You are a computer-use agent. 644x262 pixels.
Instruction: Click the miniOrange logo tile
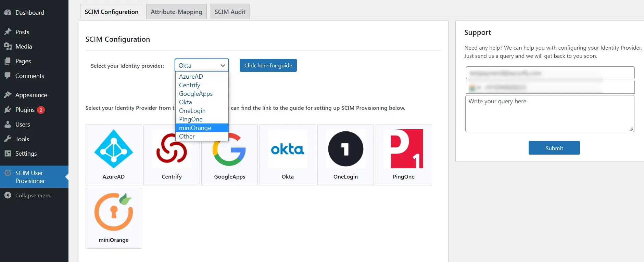tap(114, 218)
